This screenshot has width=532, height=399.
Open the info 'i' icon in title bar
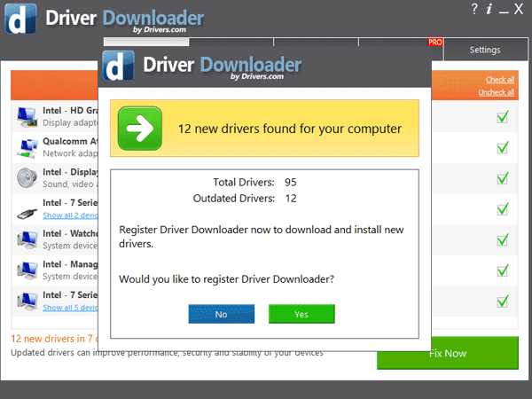coord(489,9)
